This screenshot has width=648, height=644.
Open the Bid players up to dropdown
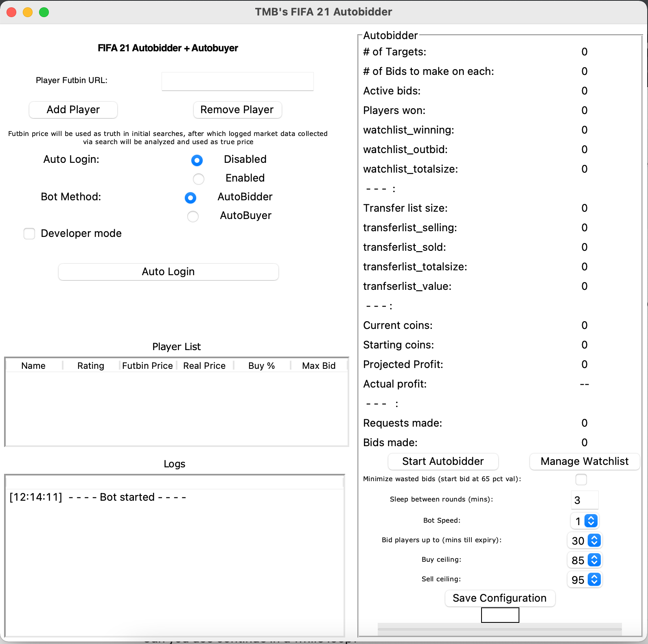(x=585, y=541)
